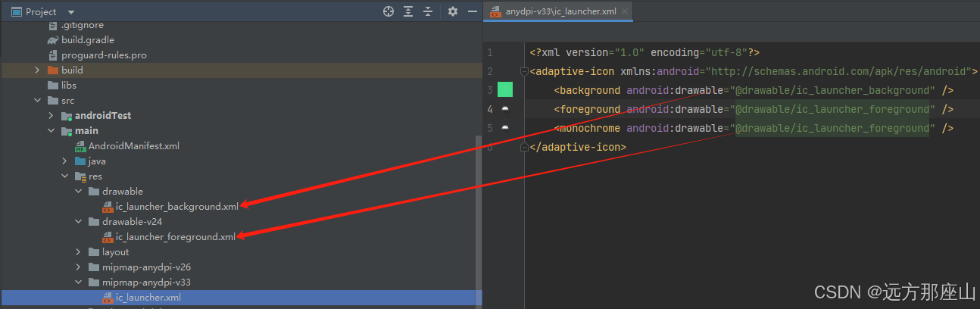Collapse the res folder

64,176
